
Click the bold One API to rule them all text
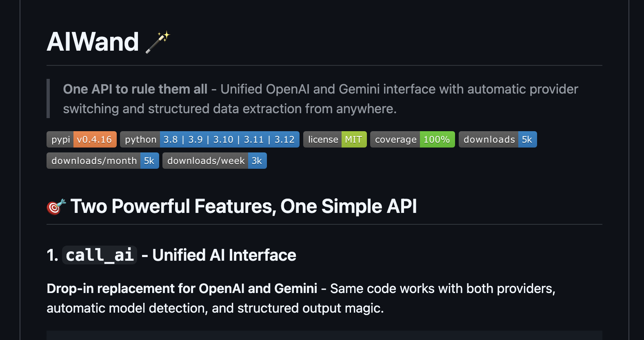135,89
